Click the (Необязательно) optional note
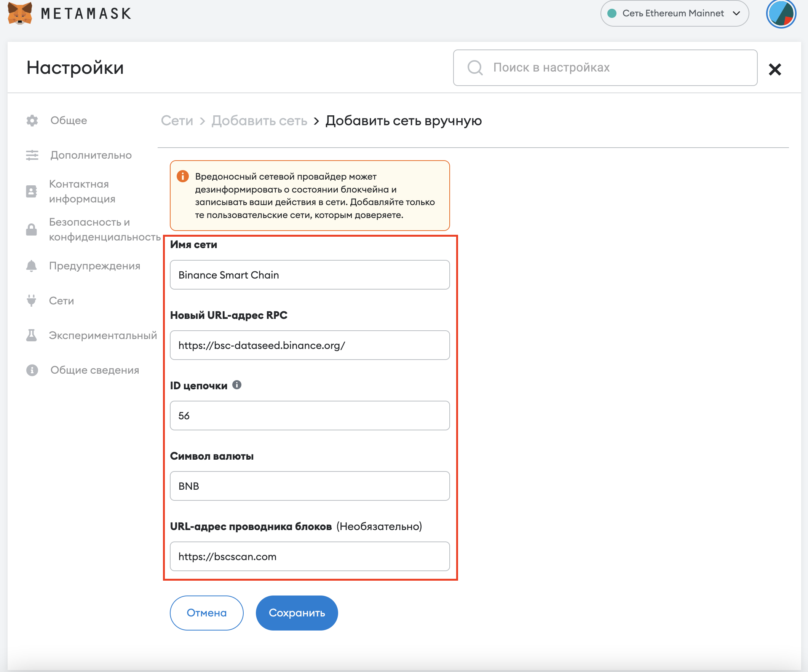This screenshot has height=672, width=808. (379, 526)
